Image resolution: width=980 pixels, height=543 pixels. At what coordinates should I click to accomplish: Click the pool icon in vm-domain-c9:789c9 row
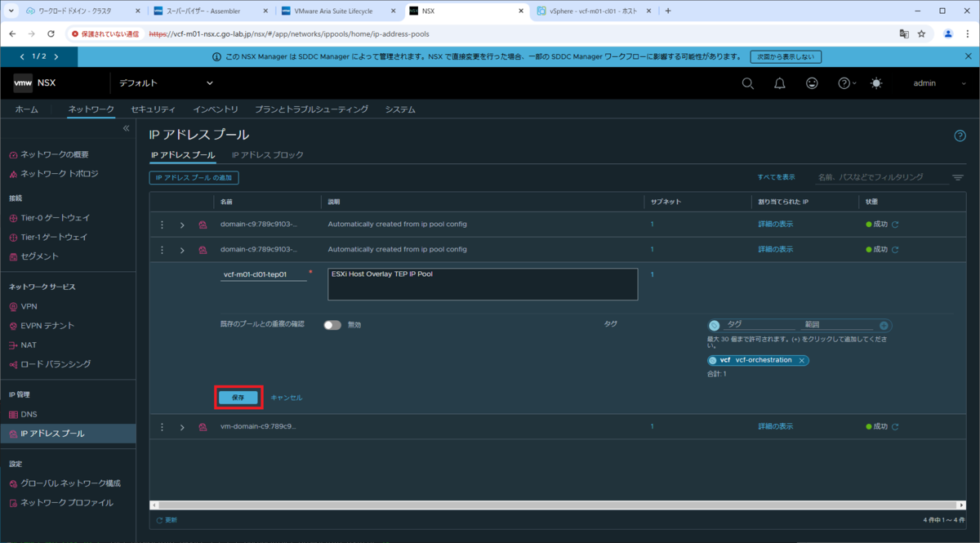203,427
